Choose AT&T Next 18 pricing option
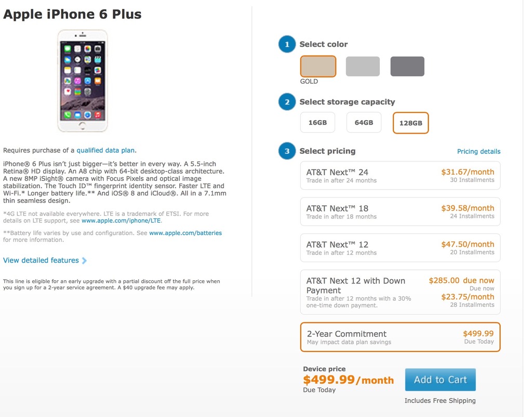The width and height of the screenshot is (532, 417). 401,212
